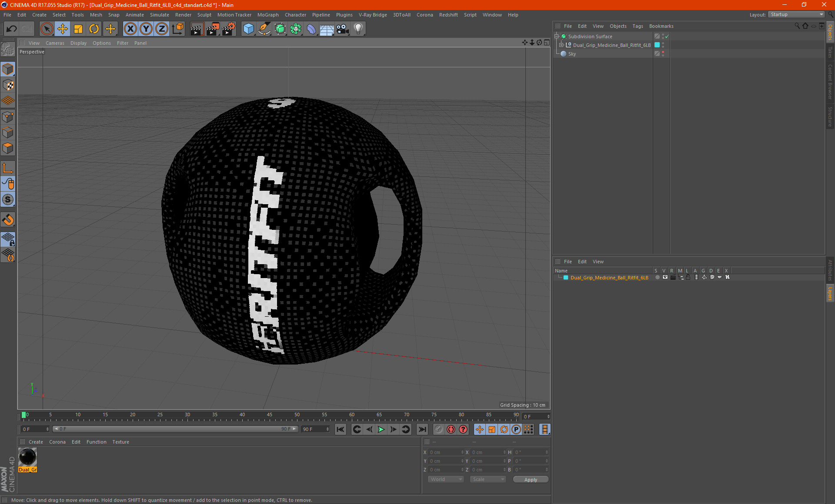835x504 pixels.
Task: Switch to Edges mode
Action: coord(8,133)
